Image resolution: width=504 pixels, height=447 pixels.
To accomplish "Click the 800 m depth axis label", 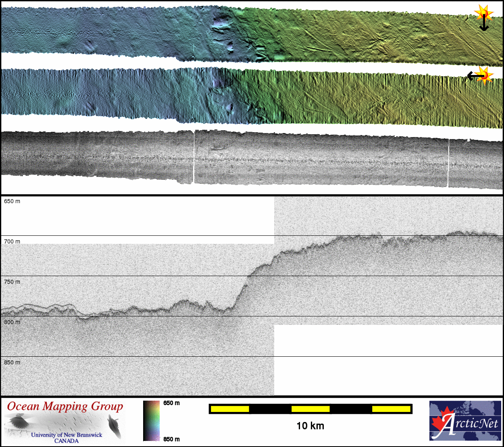I will [x=12, y=322].
